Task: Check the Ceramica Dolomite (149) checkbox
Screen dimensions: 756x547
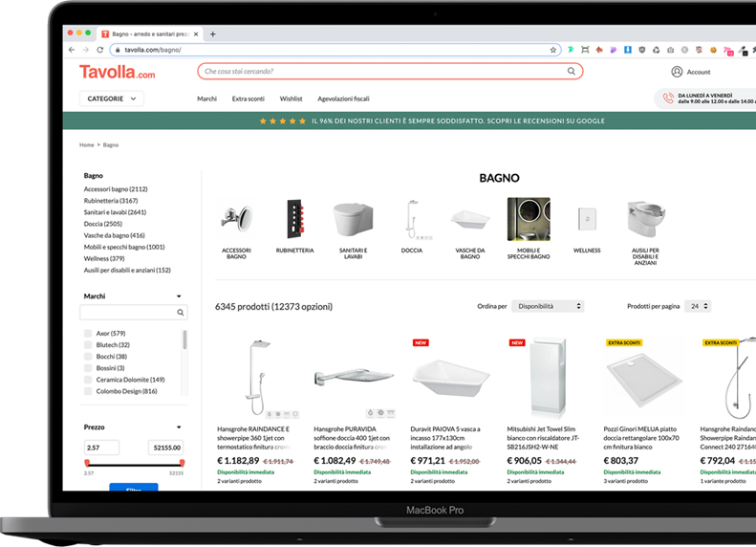Action: 88,380
